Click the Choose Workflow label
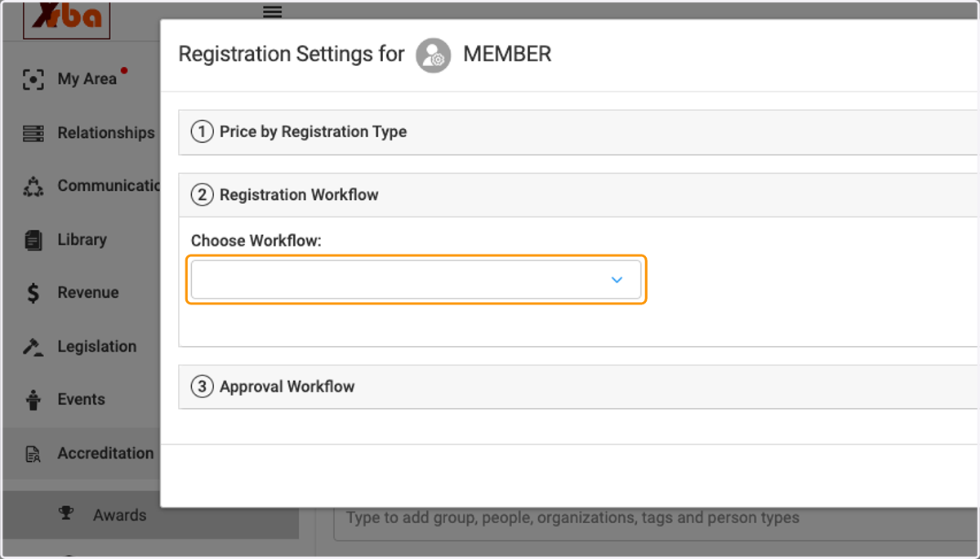This screenshot has height=559, width=980. click(256, 242)
